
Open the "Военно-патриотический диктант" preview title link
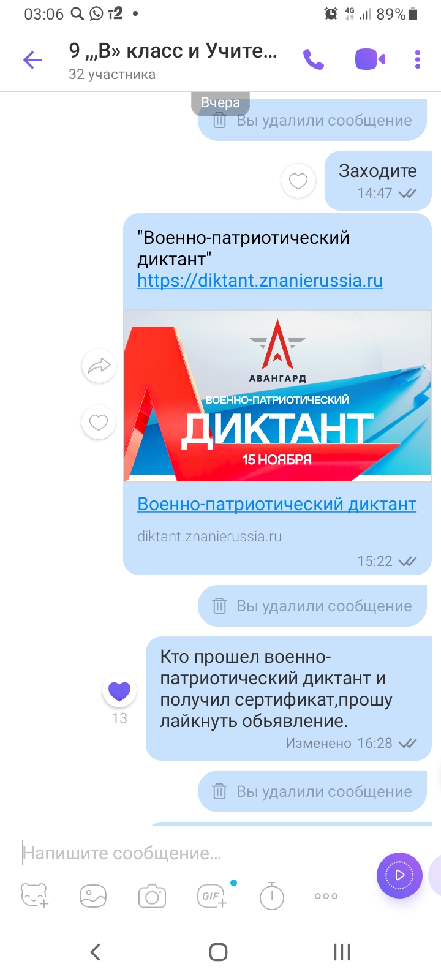[277, 504]
